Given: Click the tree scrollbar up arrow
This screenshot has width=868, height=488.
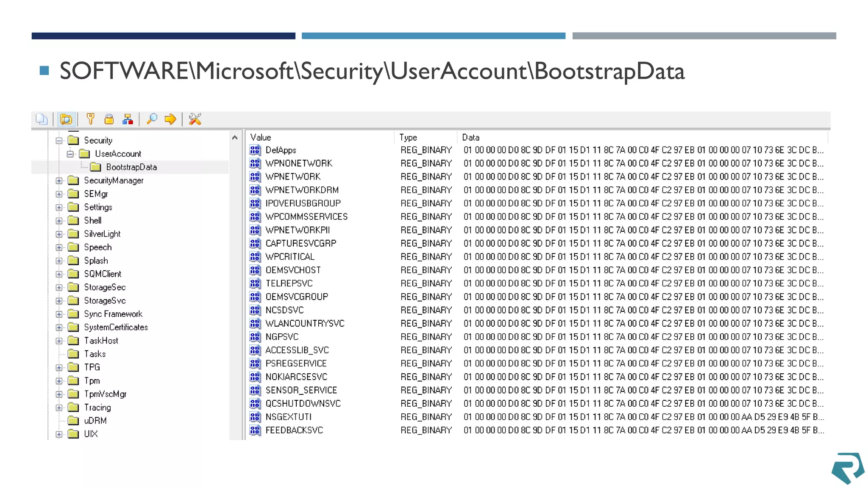Looking at the screenshot, I should [x=235, y=137].
